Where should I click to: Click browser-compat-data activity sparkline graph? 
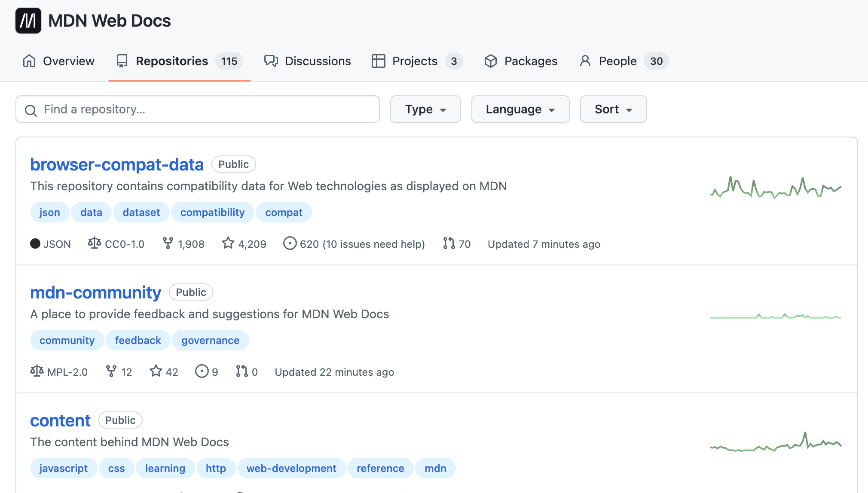776,188
